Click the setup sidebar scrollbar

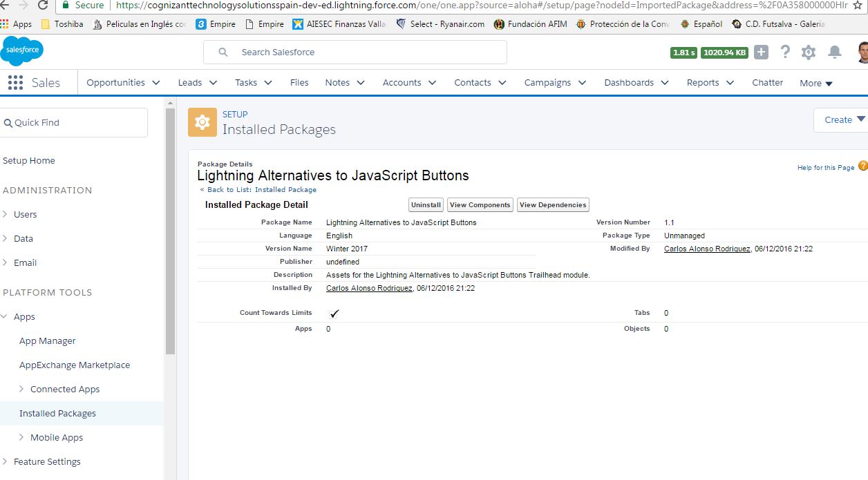(170, 231)
